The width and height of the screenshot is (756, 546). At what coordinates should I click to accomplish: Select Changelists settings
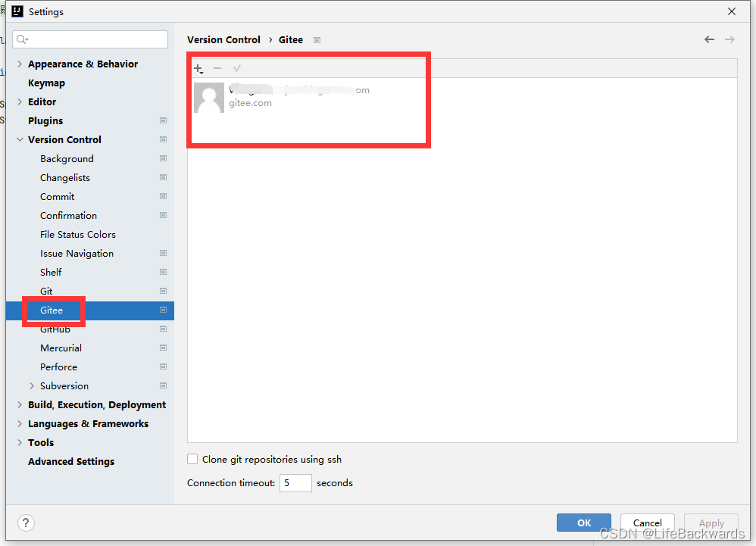click(65, 177)
